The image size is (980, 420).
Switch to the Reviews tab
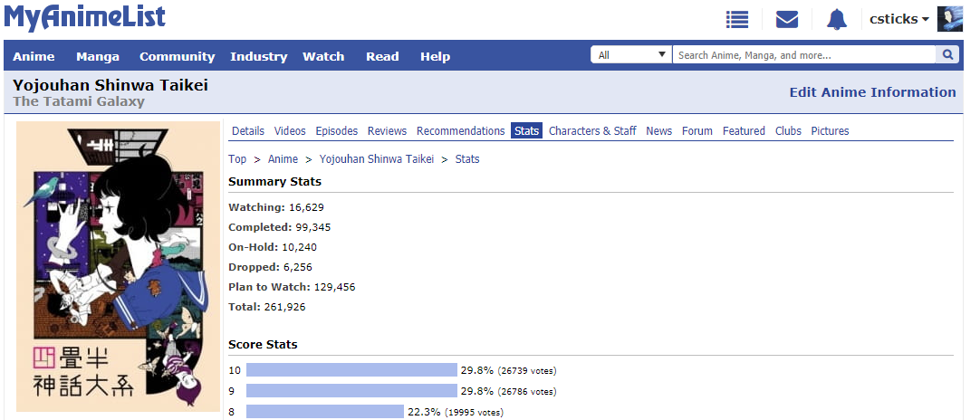click(x=387, y=130)
